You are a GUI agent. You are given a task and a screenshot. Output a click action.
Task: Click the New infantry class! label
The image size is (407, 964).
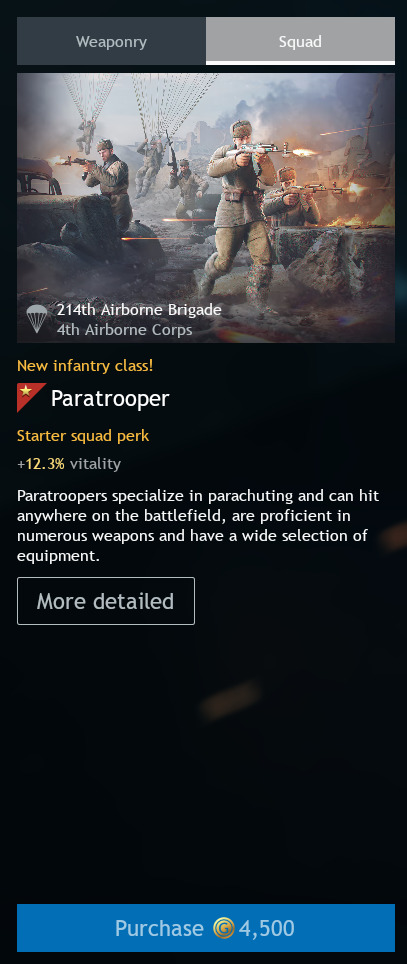coord(85,366)
